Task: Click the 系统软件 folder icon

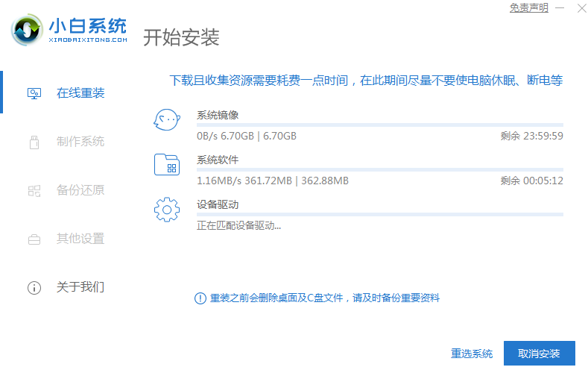Action: click(167, 164)
